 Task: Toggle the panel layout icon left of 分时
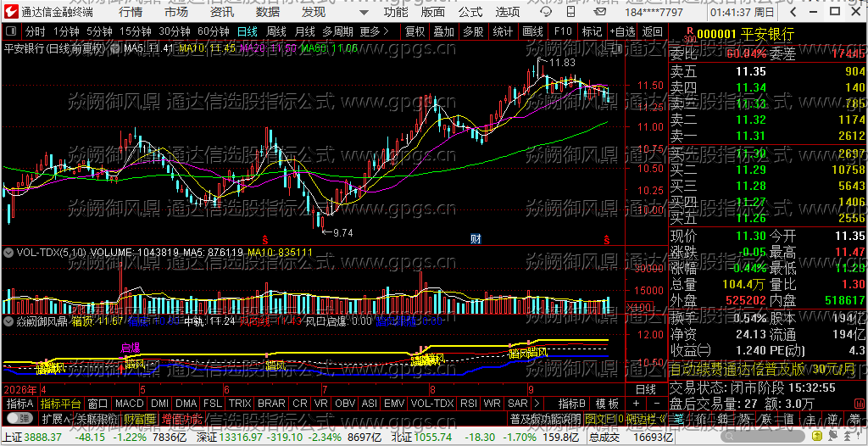pos(12,31)
